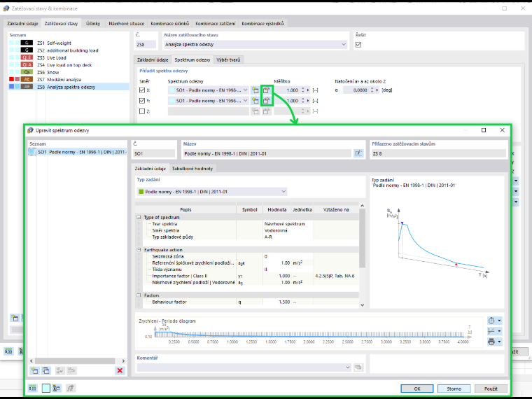This screenshot has height=399, width=532.
Task: Click green swatch in Typ zadání dropdown
Action: click(141, 192)
